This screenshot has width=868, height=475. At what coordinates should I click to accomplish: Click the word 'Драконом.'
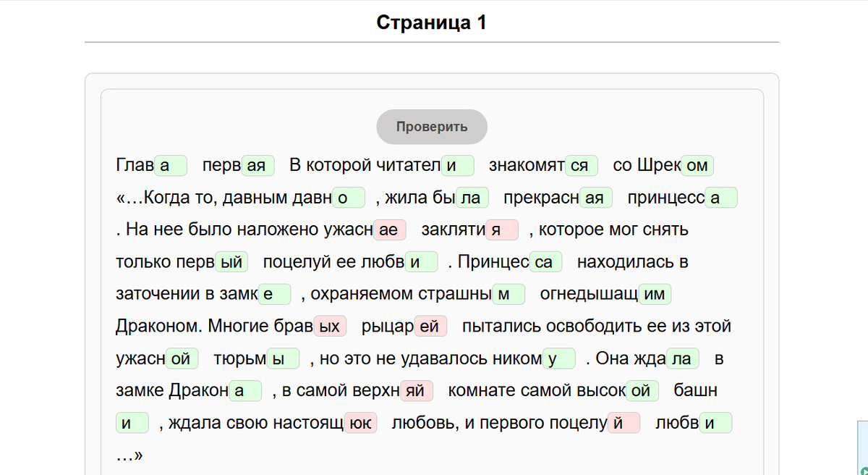(x=159, y=326)
